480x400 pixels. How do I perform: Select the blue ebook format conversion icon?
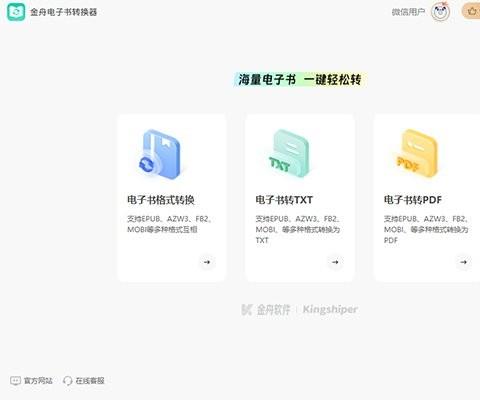click(160, 154)
